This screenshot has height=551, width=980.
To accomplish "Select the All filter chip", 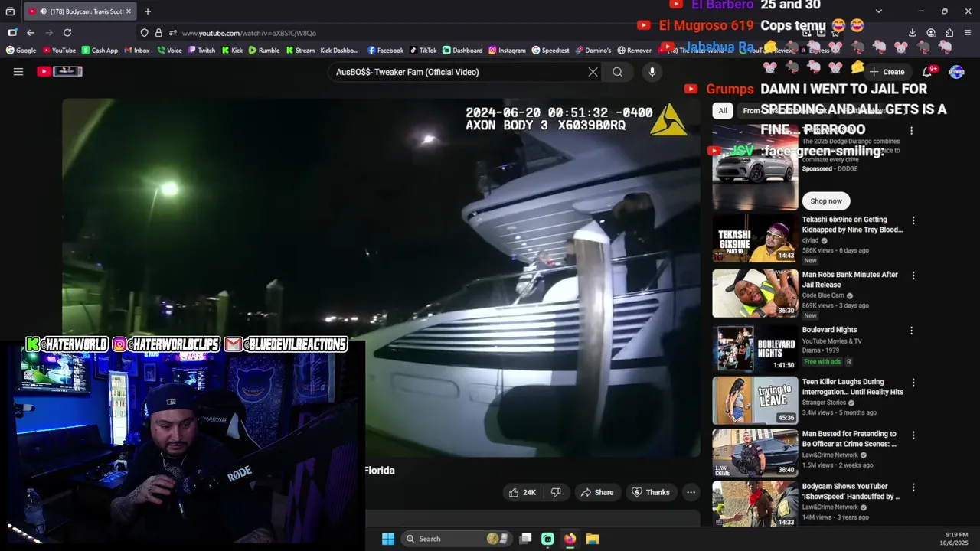I will (x=722, y=111).
